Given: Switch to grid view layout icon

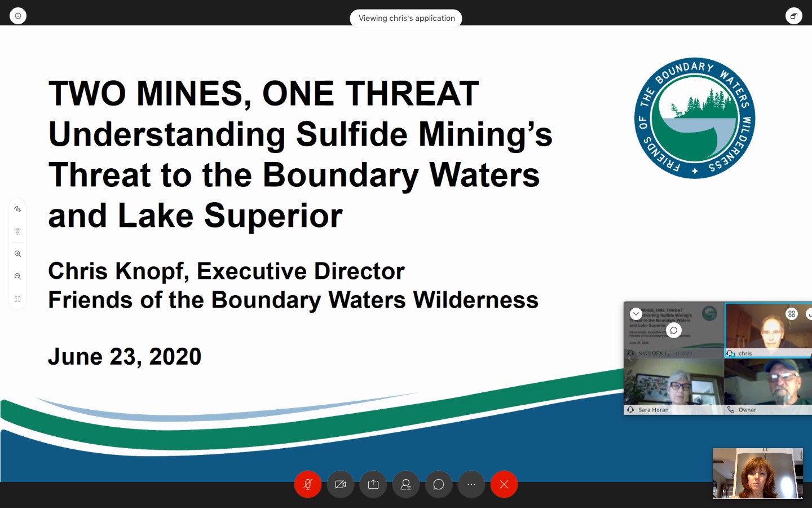Looking at the screenshot, I should pos(792,313).
